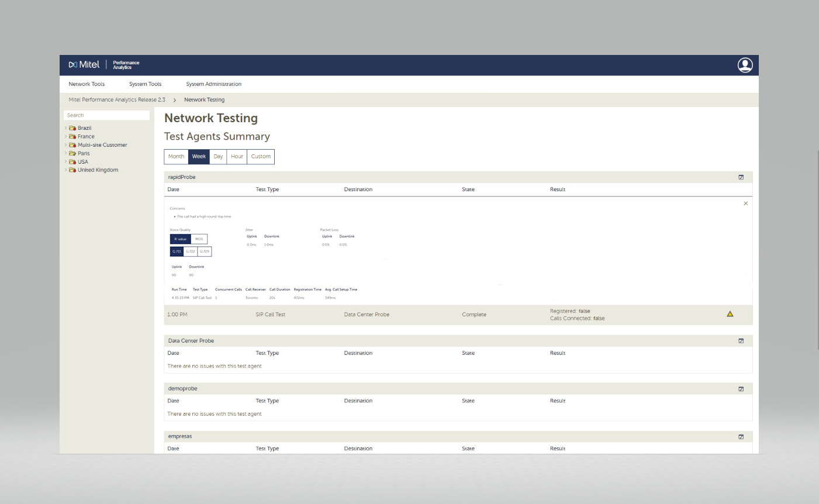The width and height of the screenshot is (819, 504).
Task: Click the demoprobe panel title
Action: tap(182, 389)
